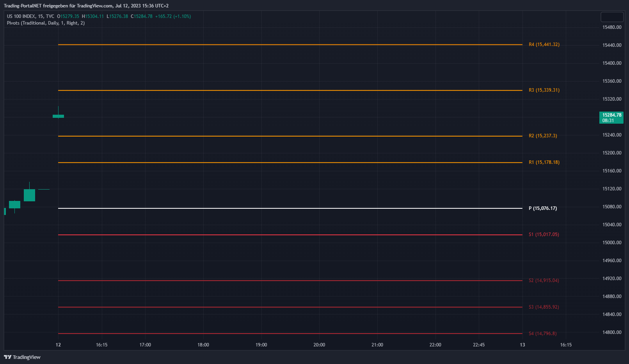Click the empty box in top-right corner
Viewport: 629px width, 364px height.
pos(612,17)
